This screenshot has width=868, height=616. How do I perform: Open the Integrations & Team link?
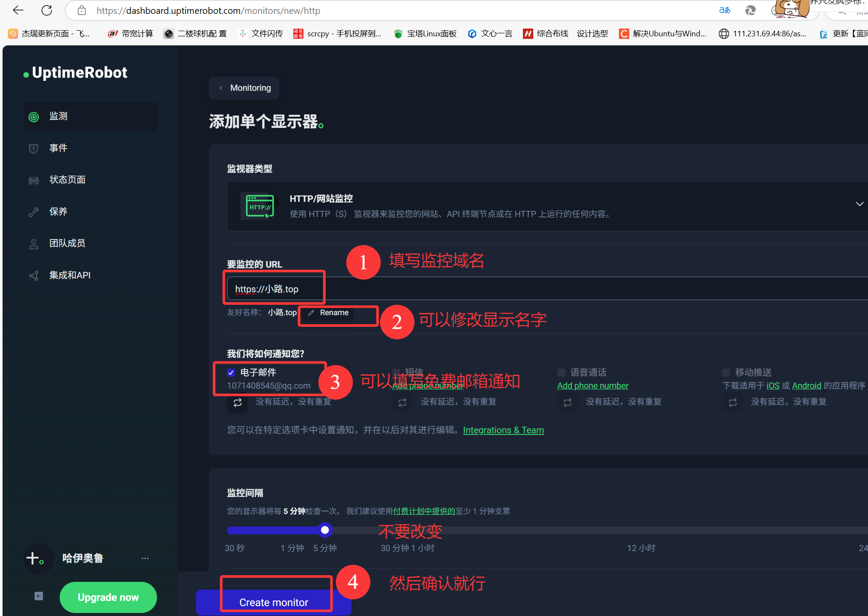503,430
